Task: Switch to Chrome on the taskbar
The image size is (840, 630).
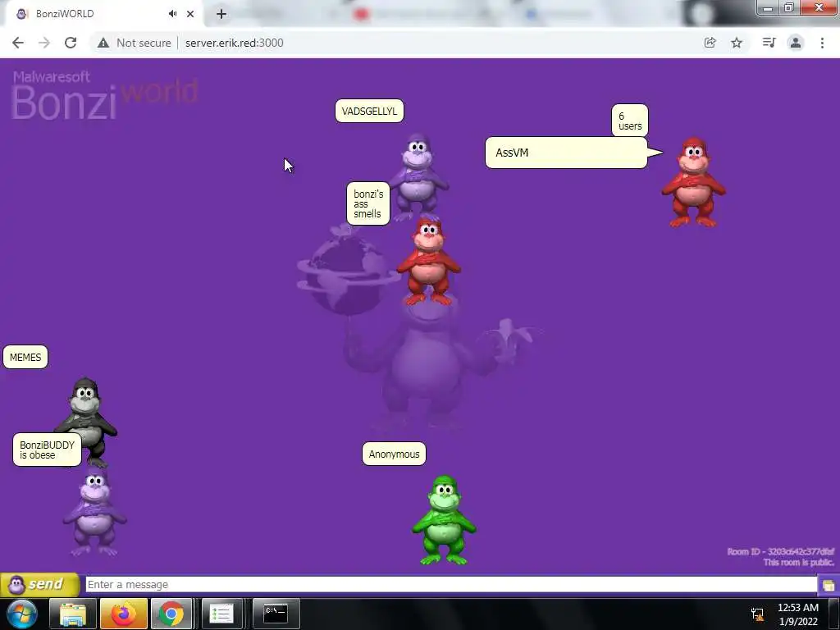Action: coord(171,614)
